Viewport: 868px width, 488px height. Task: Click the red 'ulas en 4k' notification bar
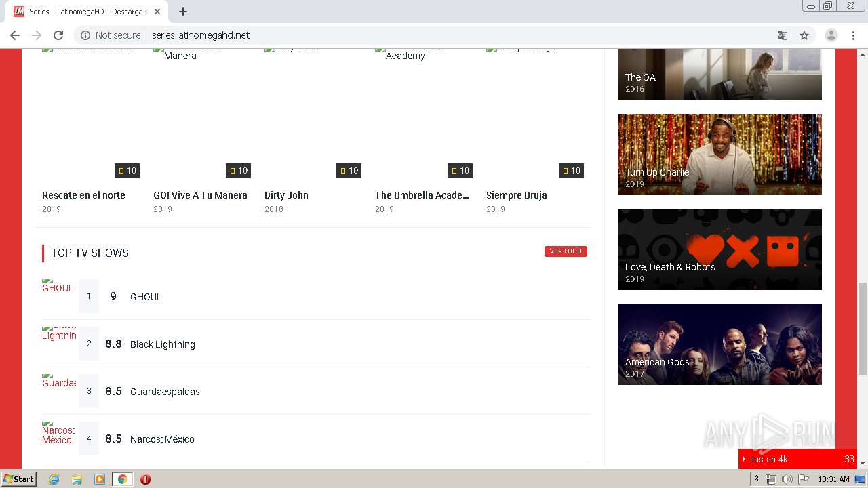(x=797, y=459)
